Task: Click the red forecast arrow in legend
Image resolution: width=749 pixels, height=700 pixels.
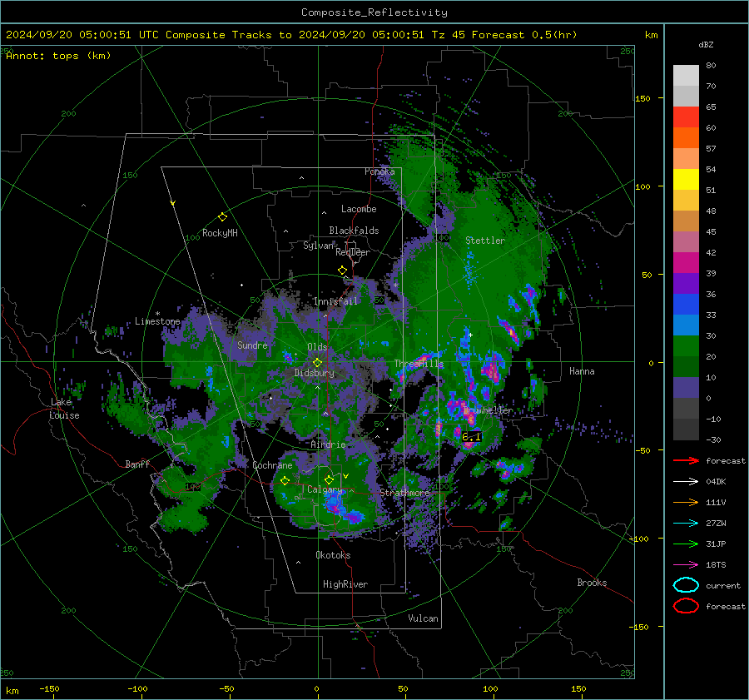Action: [686, 460]
